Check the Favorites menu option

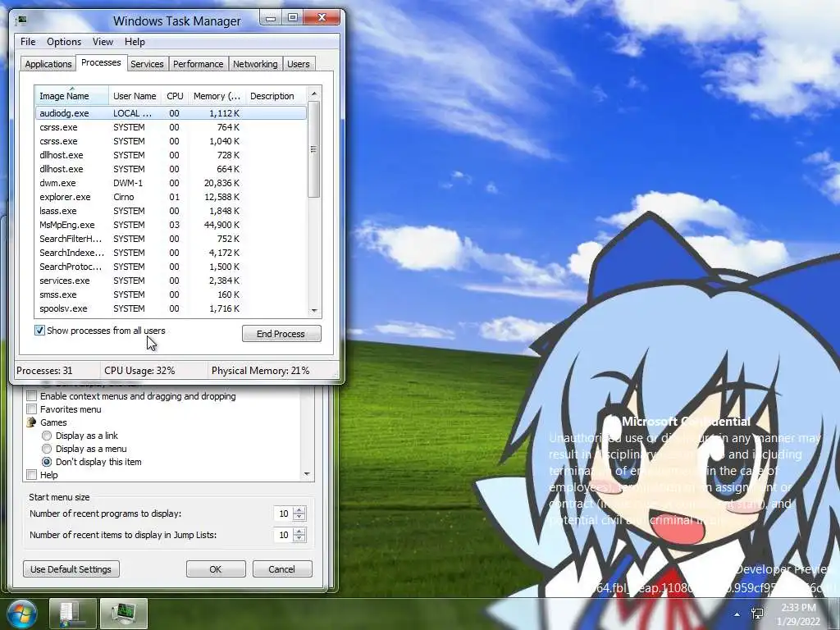coord(32,409)
